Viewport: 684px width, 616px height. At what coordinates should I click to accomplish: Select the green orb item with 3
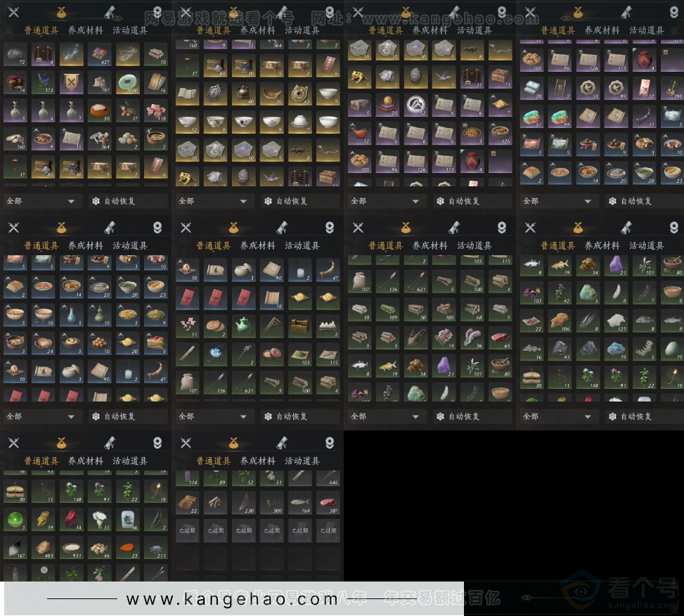13,518
